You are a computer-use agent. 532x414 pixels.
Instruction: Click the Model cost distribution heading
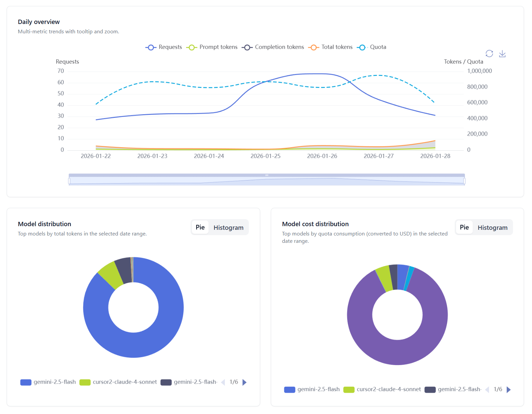click(x=315, y=224)
